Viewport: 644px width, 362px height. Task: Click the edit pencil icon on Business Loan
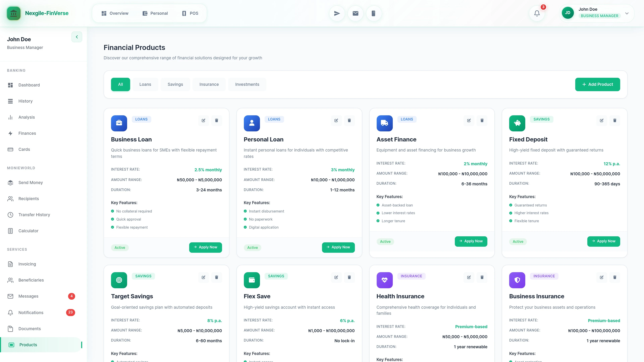click(x=203, y=120)
